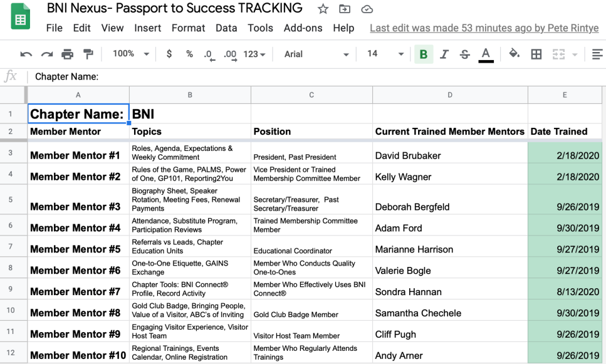Open the Arial font dropdown
The width and height of the screenshot is (606, 364).
point(316,54)
